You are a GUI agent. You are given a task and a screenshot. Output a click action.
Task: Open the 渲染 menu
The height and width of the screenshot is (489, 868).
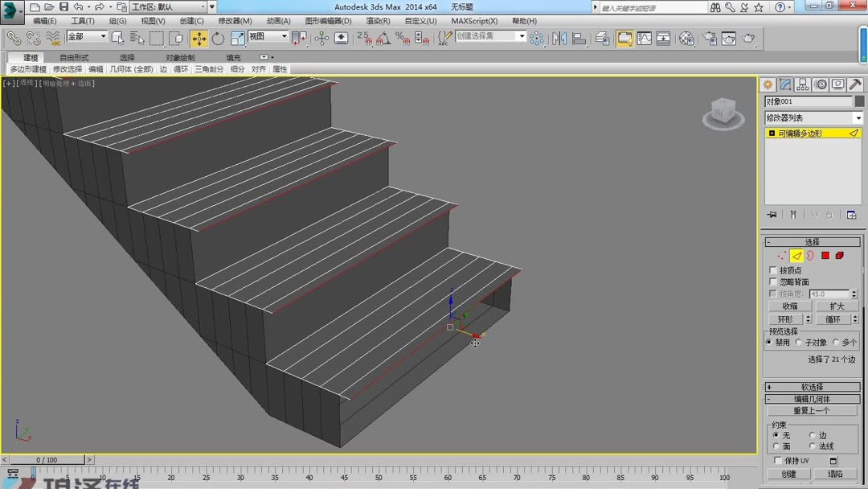[378, 20]
